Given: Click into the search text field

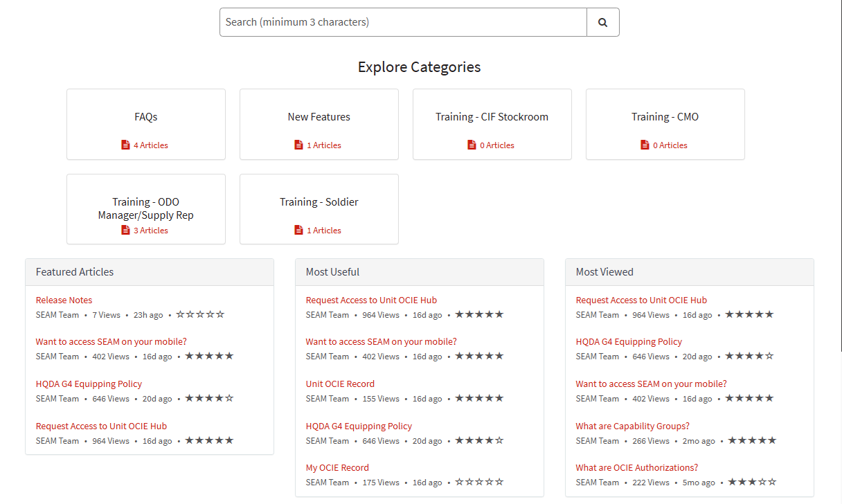Looking at the screenshot, I should [403, 22].
